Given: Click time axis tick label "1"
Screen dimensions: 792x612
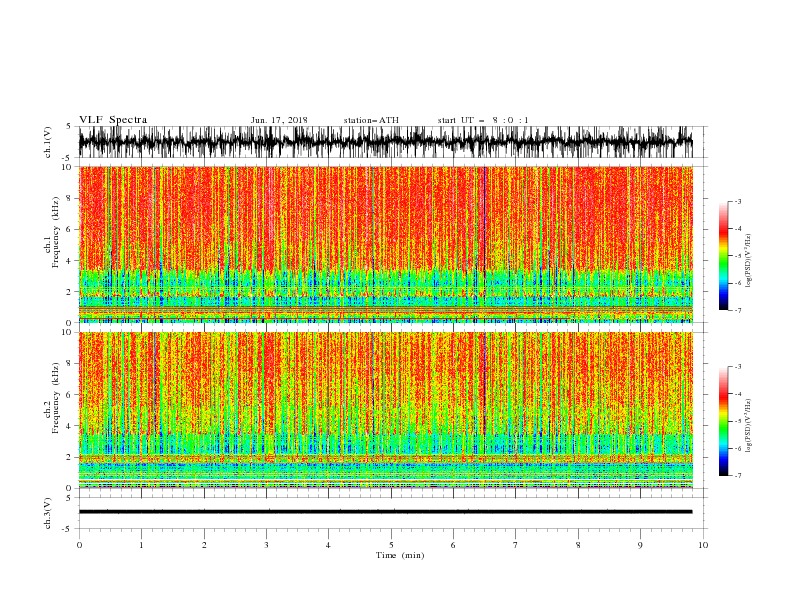Looking at the screenshot, I should 141,545.
